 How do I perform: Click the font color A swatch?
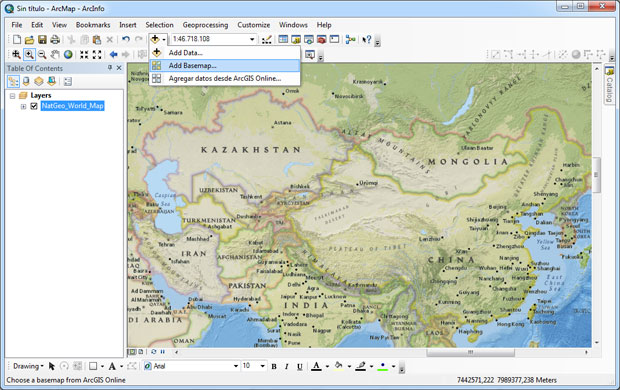coord(316,366)
